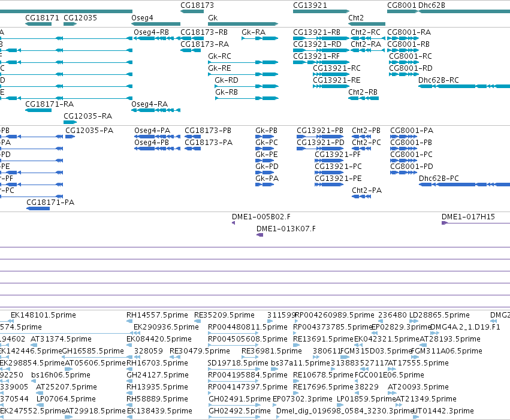Select the Oseg4-PB protein label
Image resolution: width=510 pixels, height=420 pixels.
tap(152, 143)
